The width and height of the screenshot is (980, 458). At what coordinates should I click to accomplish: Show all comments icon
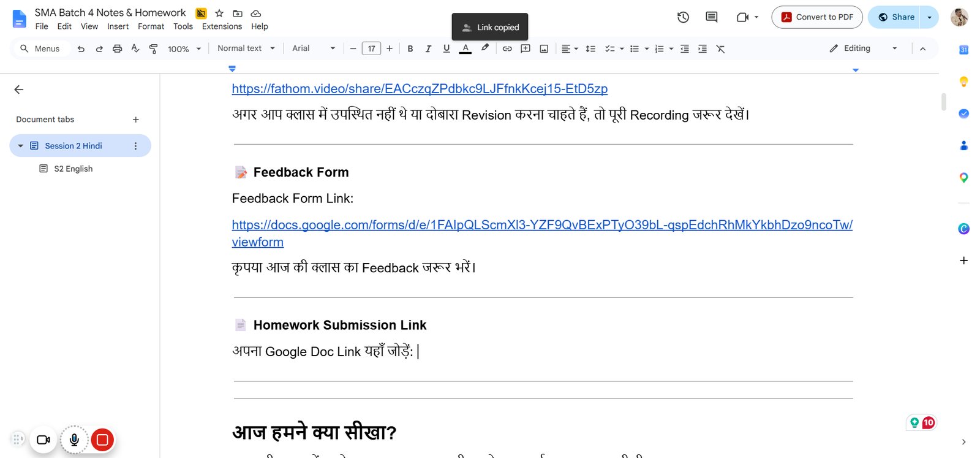tap(711, 17)
